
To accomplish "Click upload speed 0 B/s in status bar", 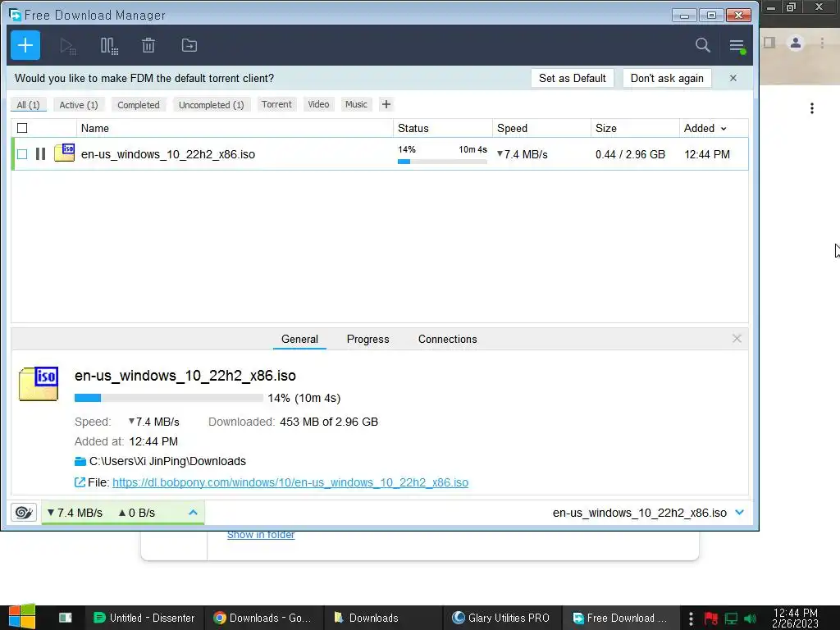I will pos(137,513).
